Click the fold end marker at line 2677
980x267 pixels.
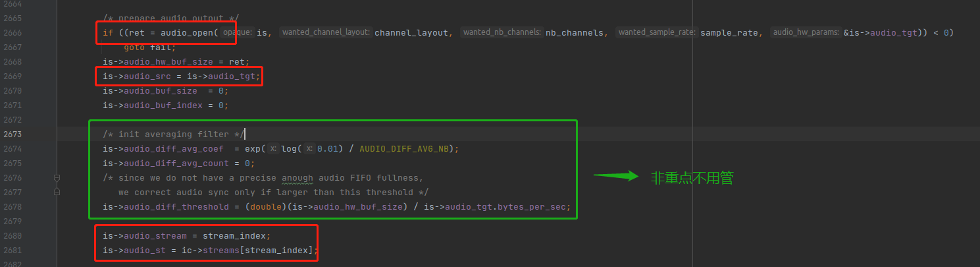[57, 192]
